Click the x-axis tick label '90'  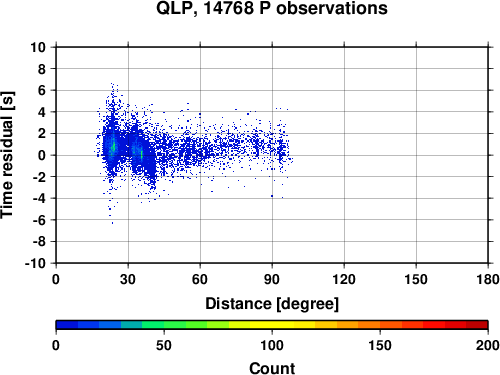click(272, 279)
